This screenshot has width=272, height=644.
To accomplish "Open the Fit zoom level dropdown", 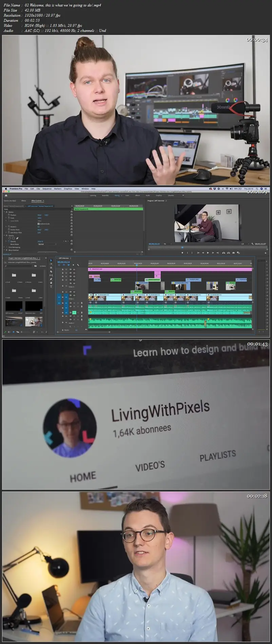I will tap(168, 244).
